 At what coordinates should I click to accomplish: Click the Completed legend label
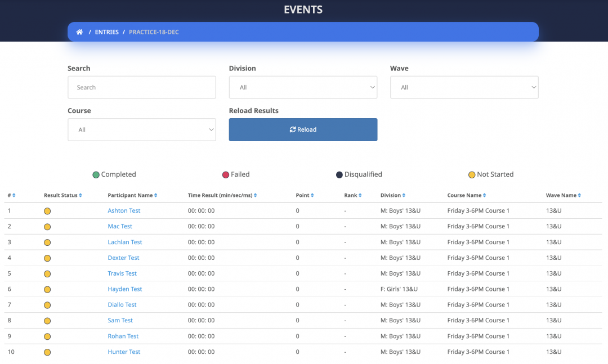coord(119,174)
